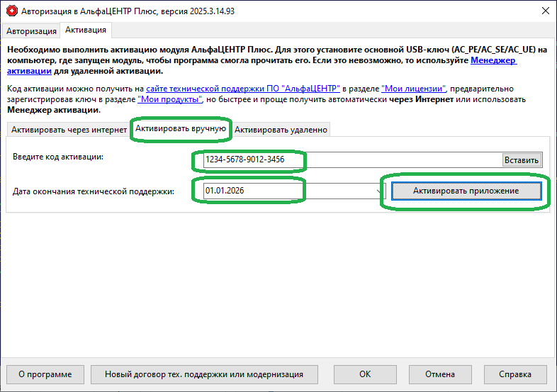Follow the сайте технической поддержки ПО link
557x392 pixels.
pos(243,89)
